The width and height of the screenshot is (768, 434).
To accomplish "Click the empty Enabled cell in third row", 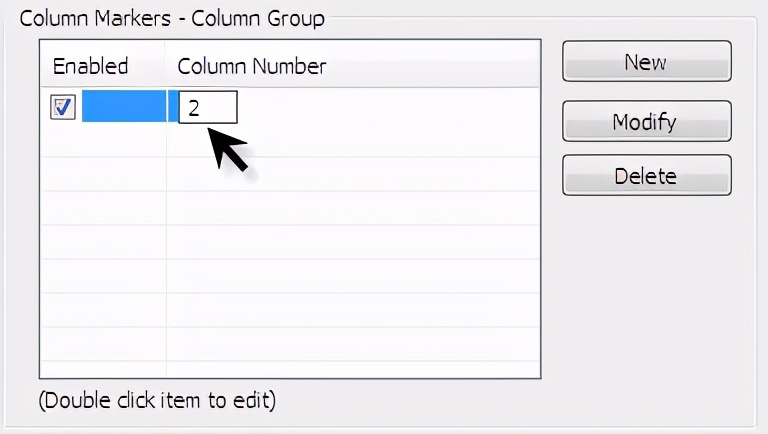I will 103,175.
